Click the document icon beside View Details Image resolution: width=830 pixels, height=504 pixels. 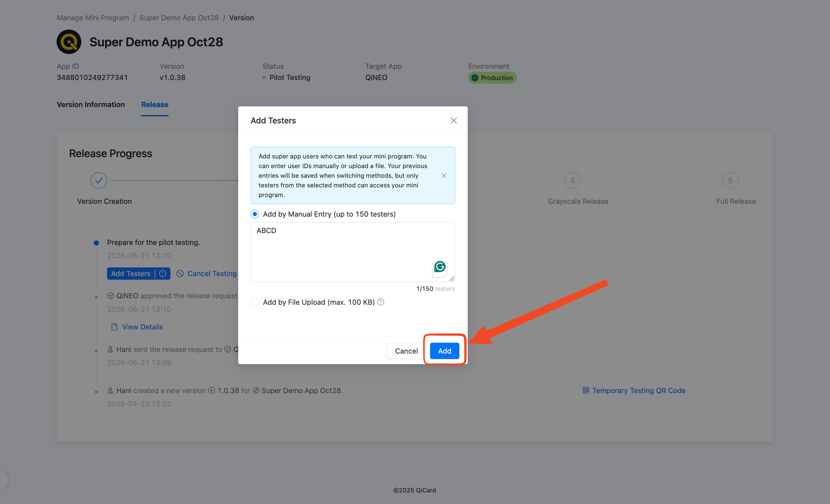[x=114, y=327]
